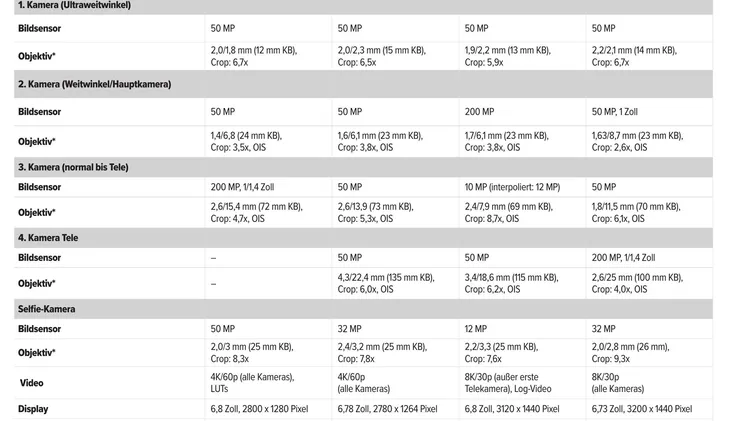The height and width of the screenshot is (421, 750).
Task: Click the 3. Kamera (normal bis Tele) header
Action: (363, 167)
